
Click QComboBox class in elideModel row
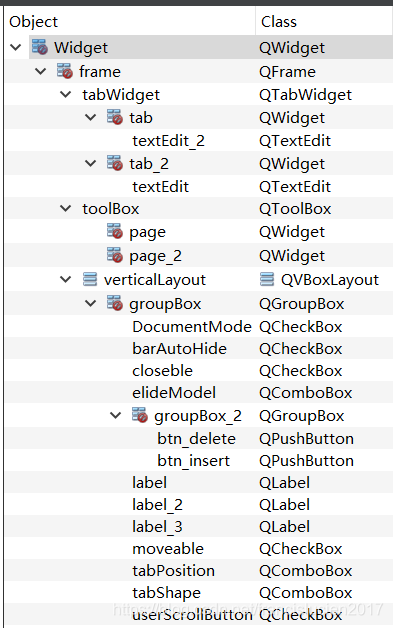[305, 393]
